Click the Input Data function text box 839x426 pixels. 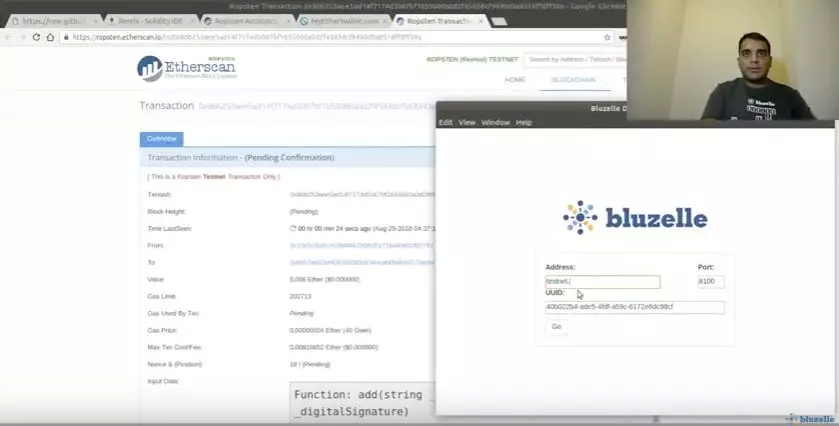pos(362,402)
